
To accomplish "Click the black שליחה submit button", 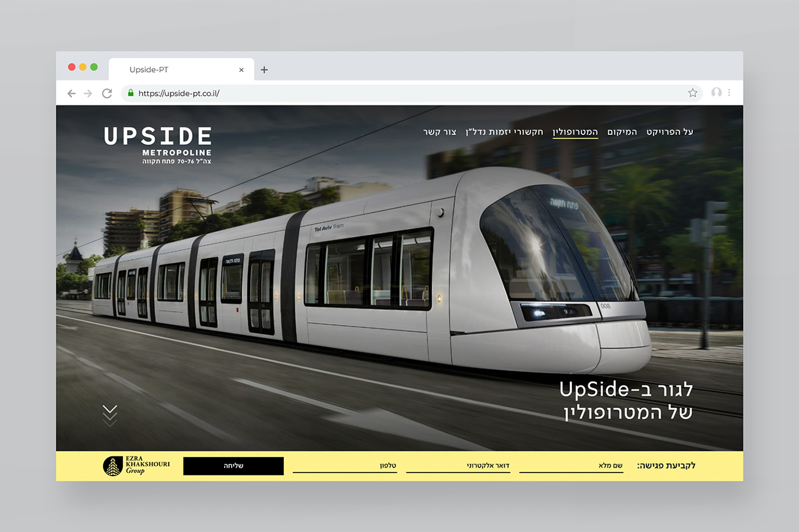I will coord(233,466).
